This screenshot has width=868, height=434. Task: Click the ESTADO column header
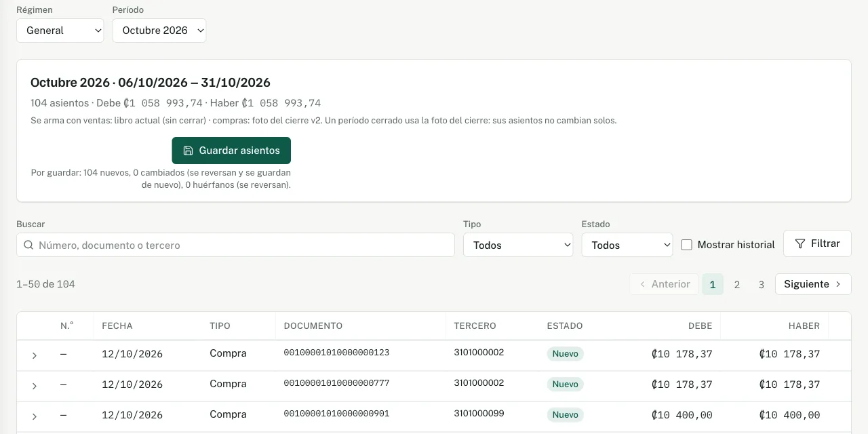565,326
